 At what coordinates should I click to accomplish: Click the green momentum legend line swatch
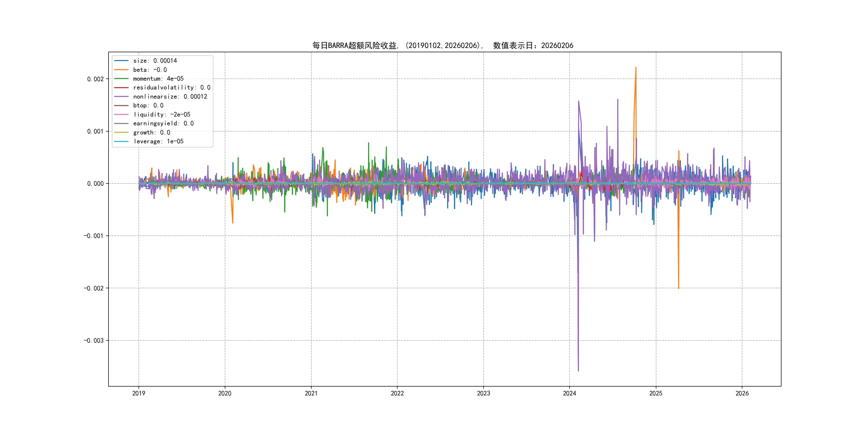pos(121,78)
